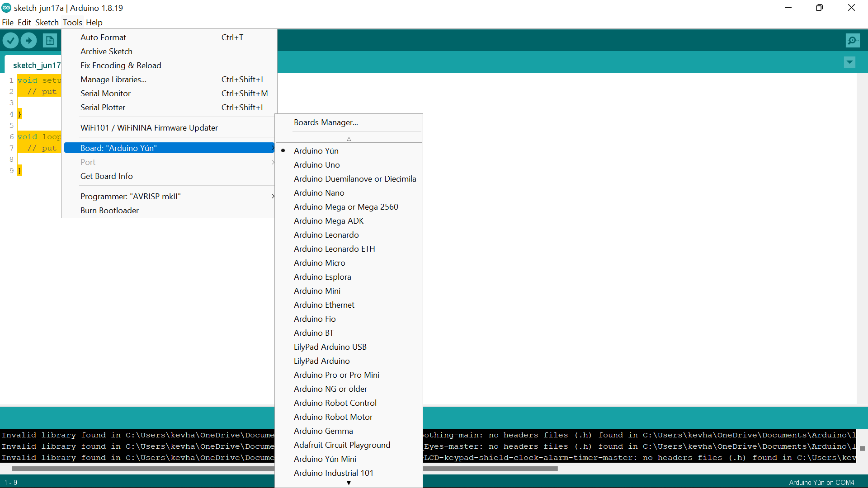Click the New sketch document icon
This screenshot has height=488, width=868.
[50, 40]
